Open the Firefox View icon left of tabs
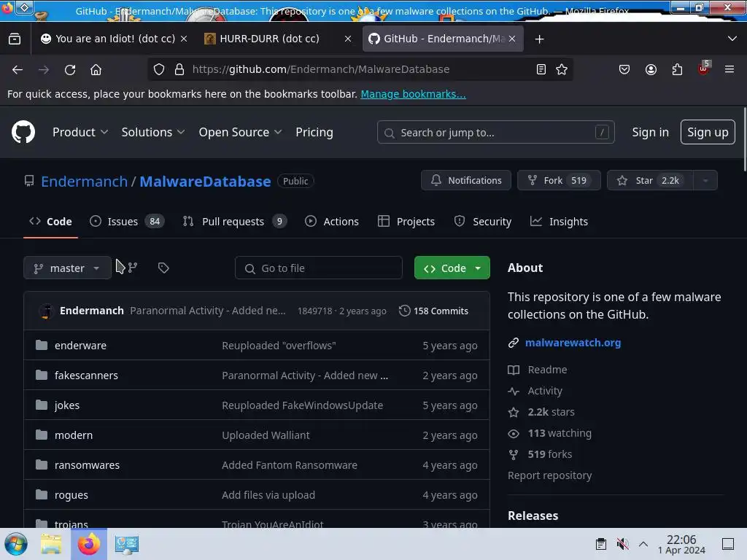Viewport: 747px width, 560px height. (15, 39)
